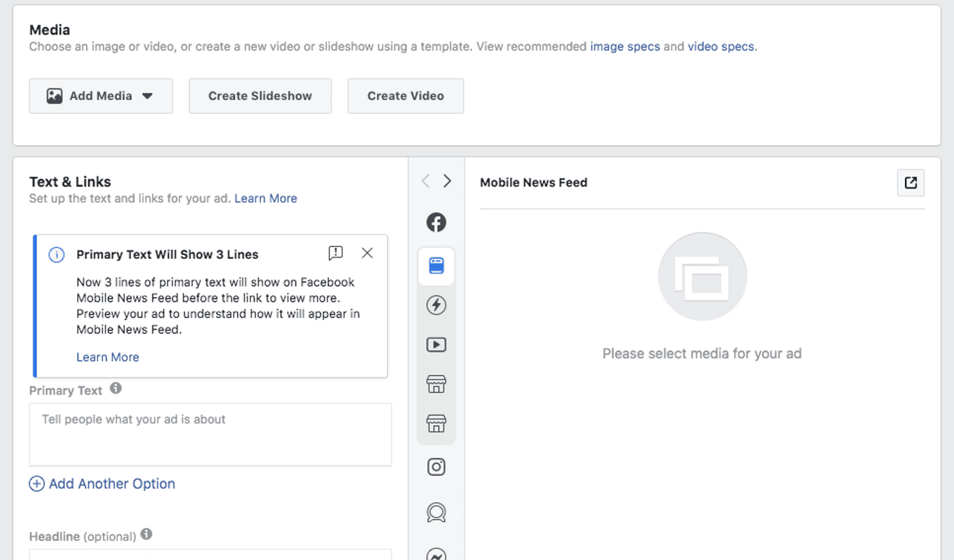Click the info icon next to Headline
954x560 pixels.
147,535
